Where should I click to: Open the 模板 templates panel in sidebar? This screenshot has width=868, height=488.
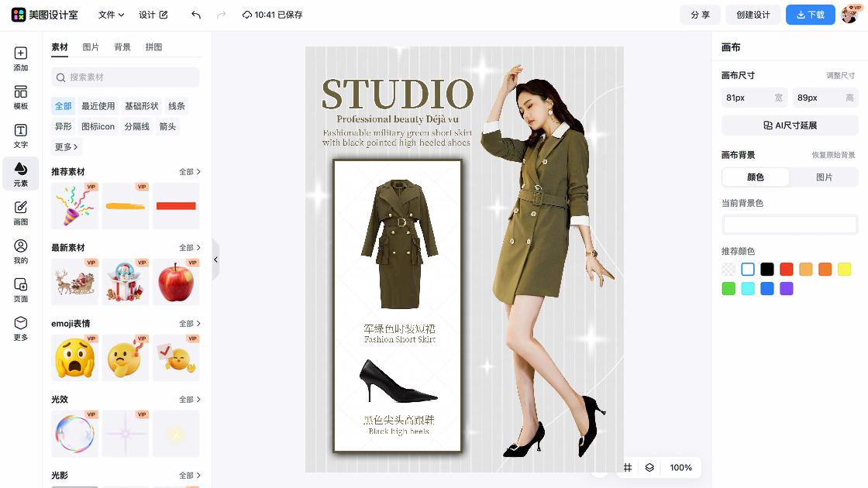coord(20,98)
